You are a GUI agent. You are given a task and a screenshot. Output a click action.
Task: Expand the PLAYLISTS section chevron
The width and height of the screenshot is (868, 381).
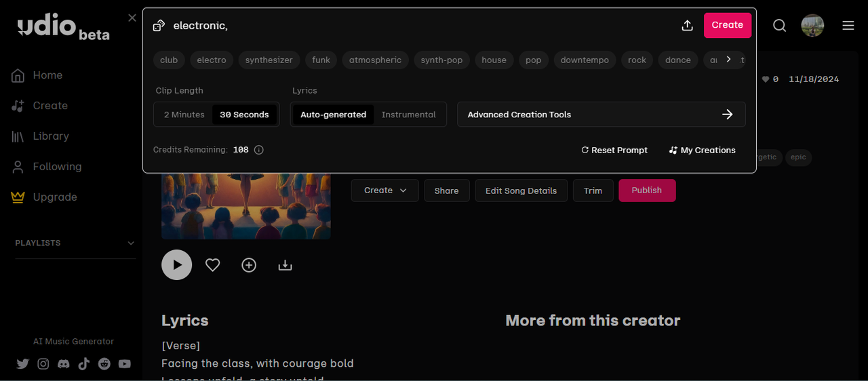131,243
